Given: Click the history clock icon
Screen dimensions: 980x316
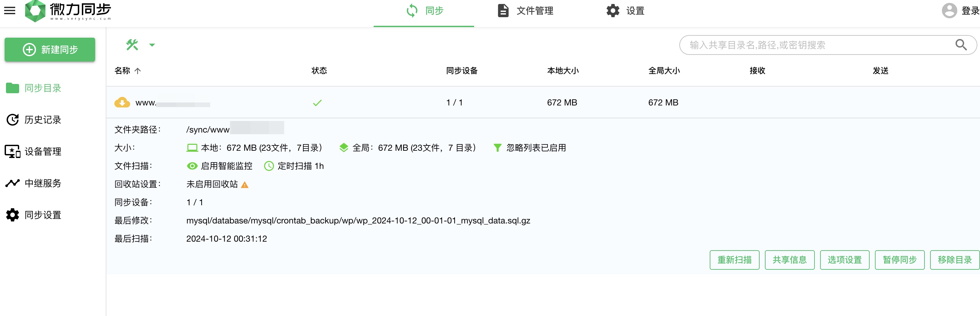Looking at the screenshot, I should click(x=13, y=120).
